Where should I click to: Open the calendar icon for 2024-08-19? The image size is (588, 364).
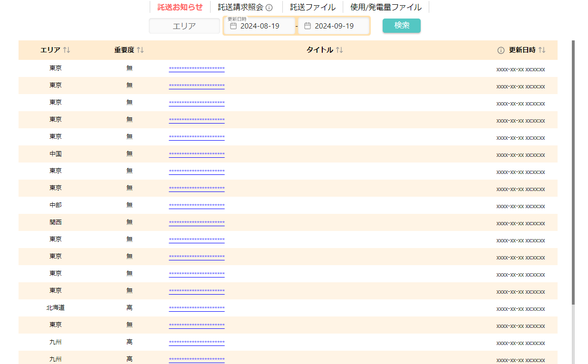(233, 26)
